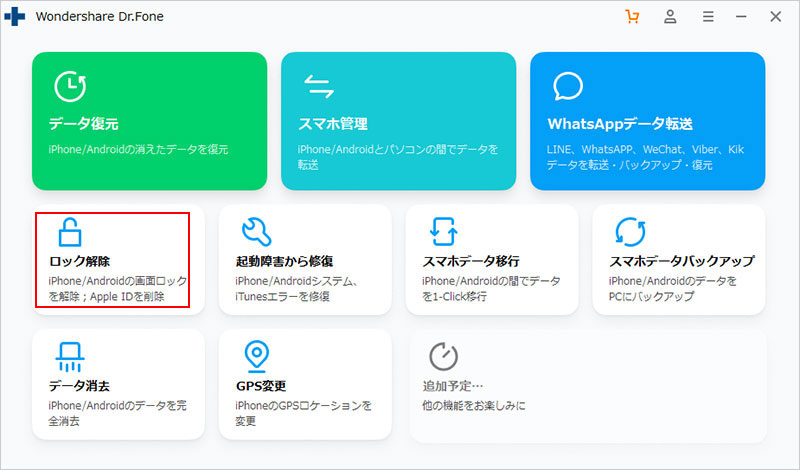800x470 pixels.
Task: Click the padlock icon for ロック解除
Action: [x=69, y=232]
